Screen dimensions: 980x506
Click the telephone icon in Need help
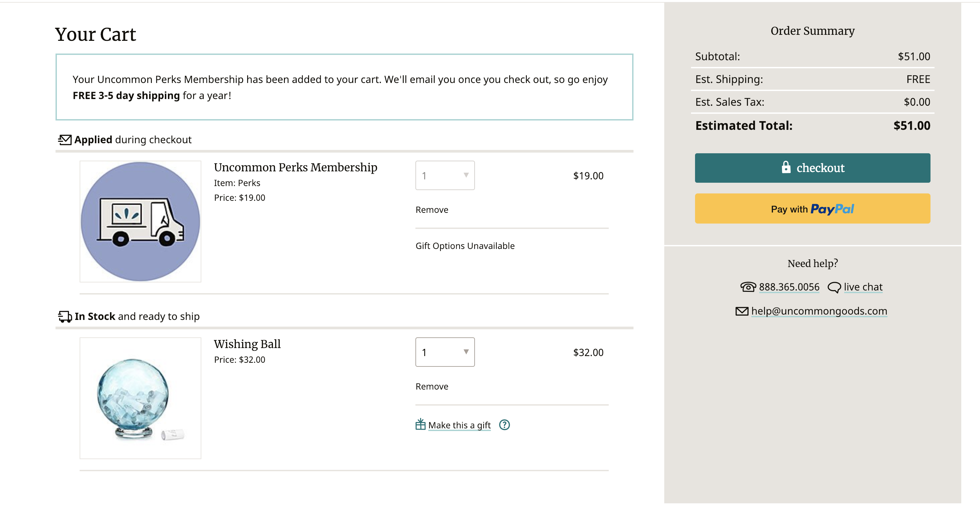pos(748,287)
